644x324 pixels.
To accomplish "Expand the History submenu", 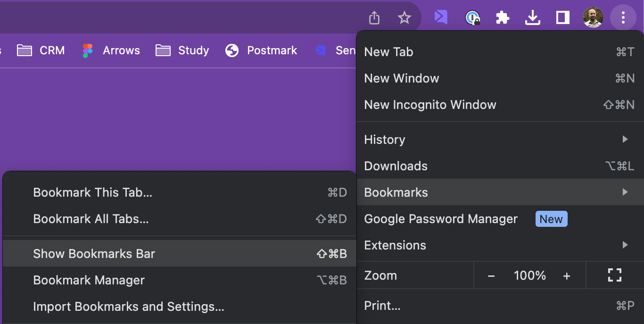I will tap(500, 140).
